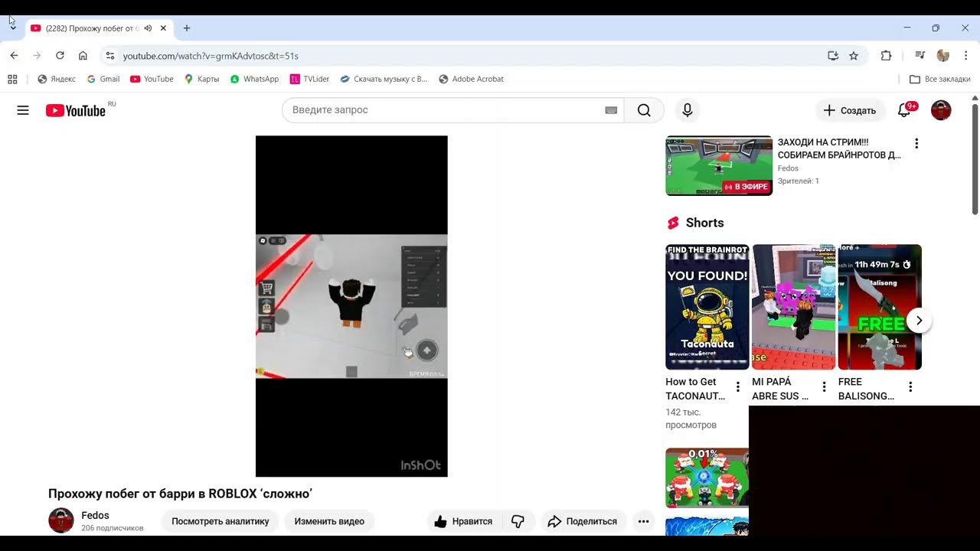The image size is (980, 551).
Task: Open ЗАХОДИ НА СТРИМ video title
Action: tap(839, 148)
